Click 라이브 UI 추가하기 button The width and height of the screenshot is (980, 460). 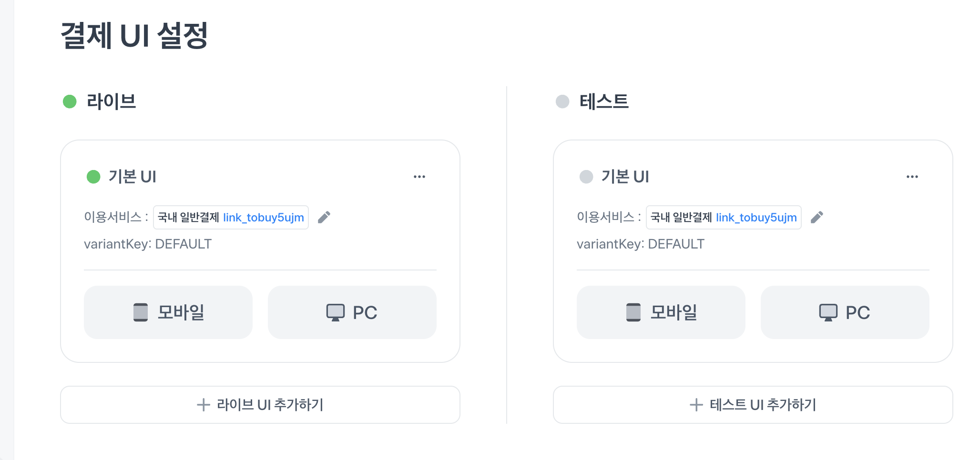tap(260, 405)
